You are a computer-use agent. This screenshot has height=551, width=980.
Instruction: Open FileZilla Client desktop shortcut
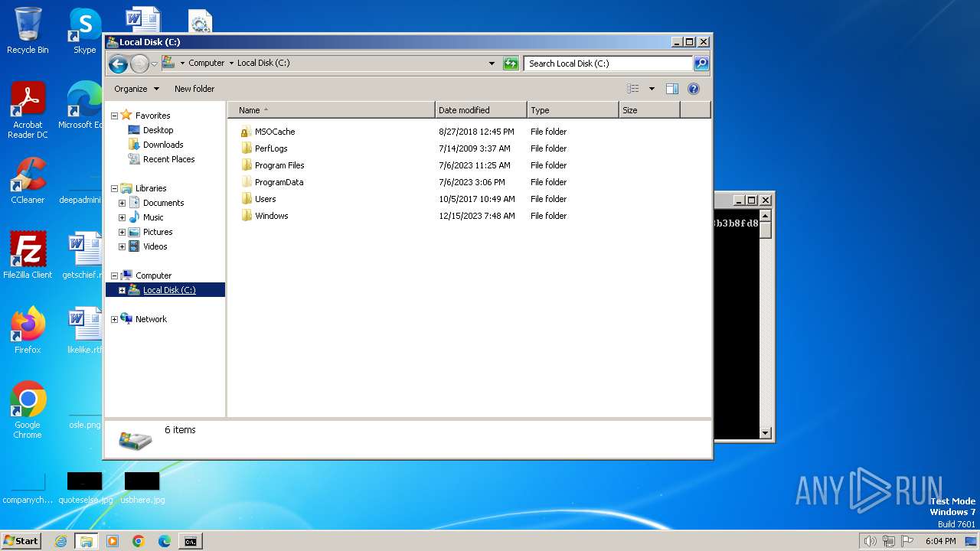pyautogui.click(x=28, y=256)
